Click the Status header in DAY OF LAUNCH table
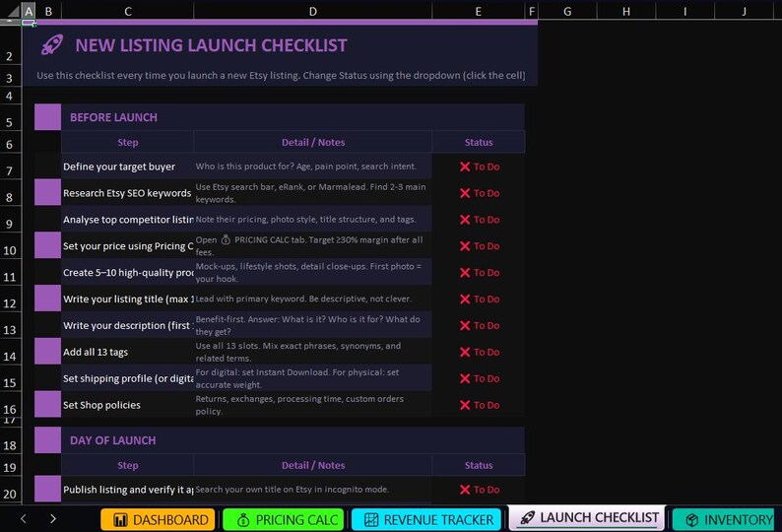This screenshot has height=532, width=782. [x=479, y=465]
